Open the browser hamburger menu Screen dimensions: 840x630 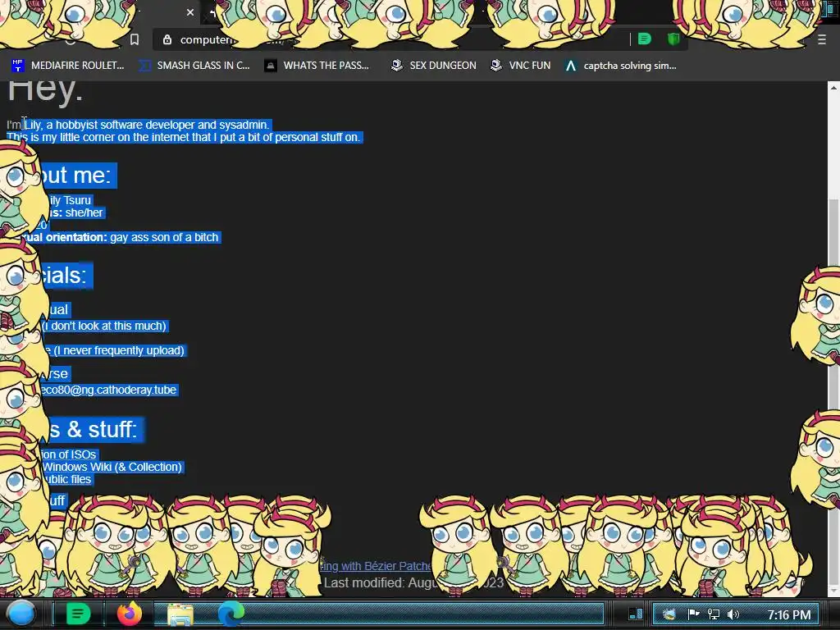(x=822, y=39)
